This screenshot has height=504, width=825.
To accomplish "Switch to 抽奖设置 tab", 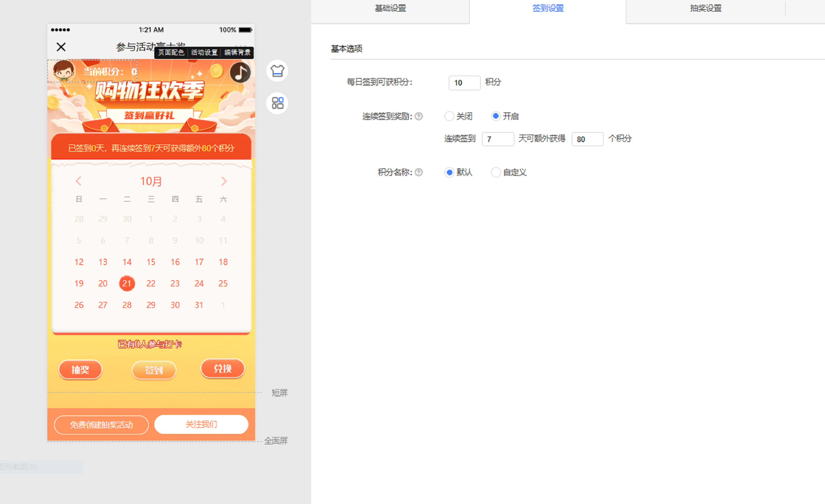I will pyautogui.click(x=706, y=8).
